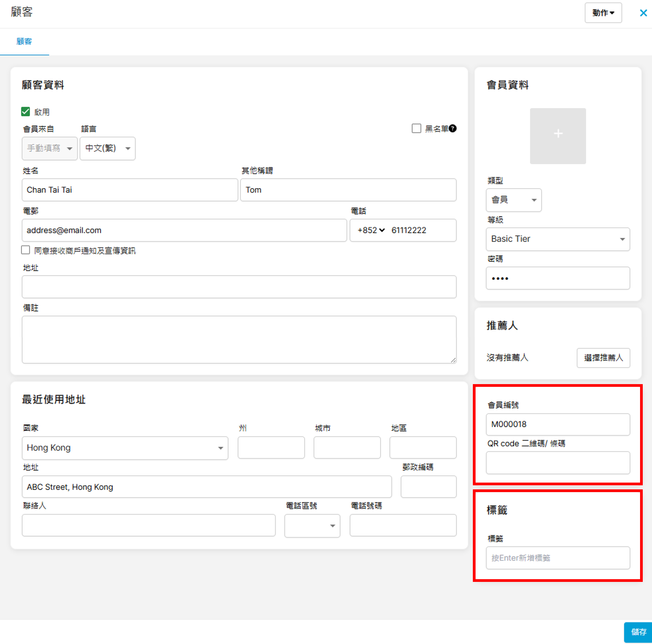Click the 標籤 tag input field

[x=558, y=558]
